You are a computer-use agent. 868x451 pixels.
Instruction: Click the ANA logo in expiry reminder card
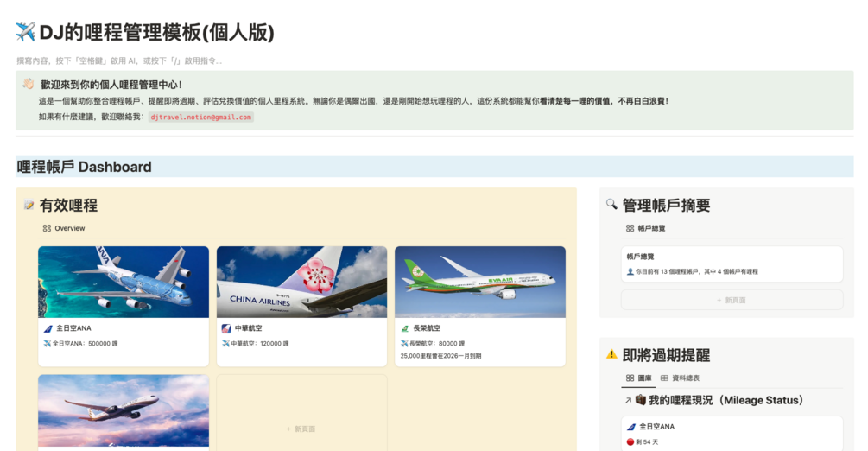click(631, 427)
